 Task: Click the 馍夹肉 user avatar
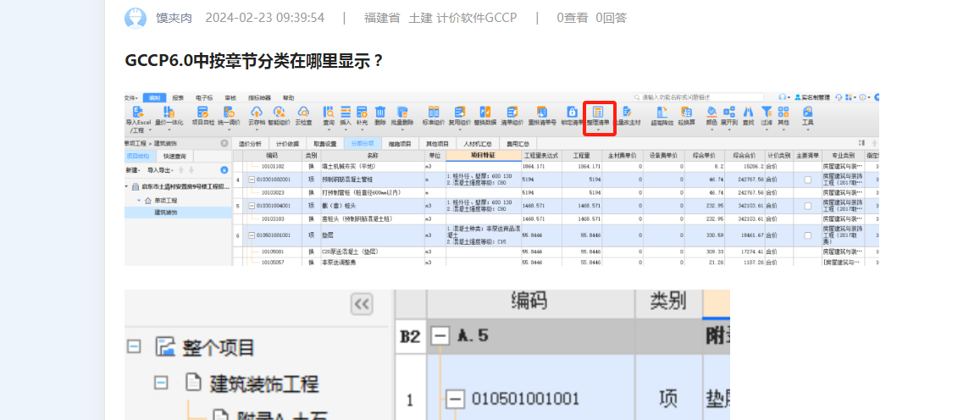(x=136, y=18)
